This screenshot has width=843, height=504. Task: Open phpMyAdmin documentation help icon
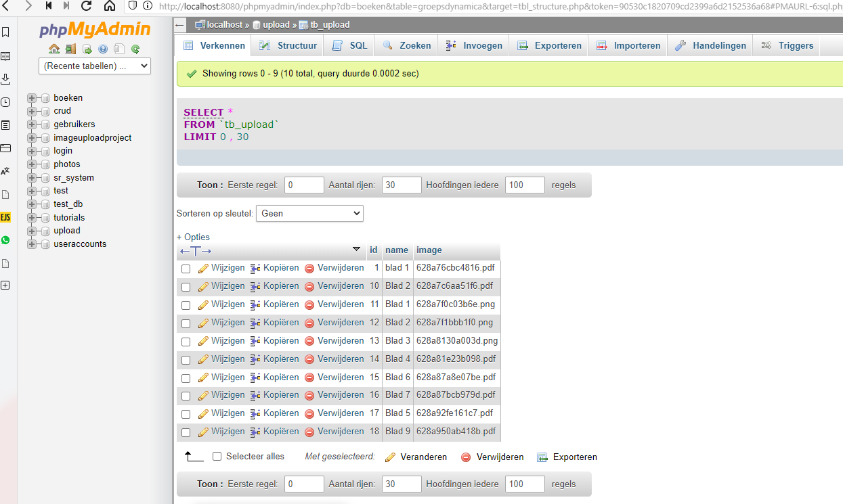[x=103, y=49]
